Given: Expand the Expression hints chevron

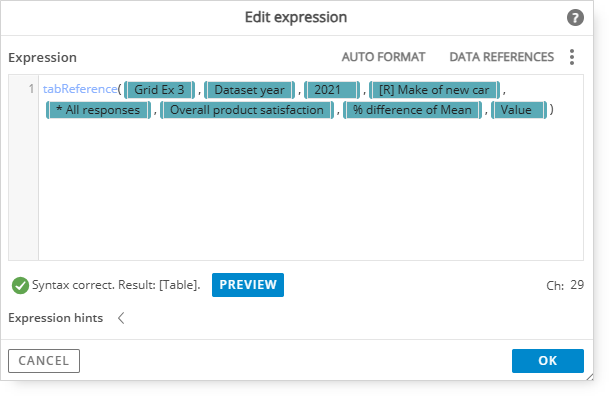Looking at the screenshot, I should (121, 318).
